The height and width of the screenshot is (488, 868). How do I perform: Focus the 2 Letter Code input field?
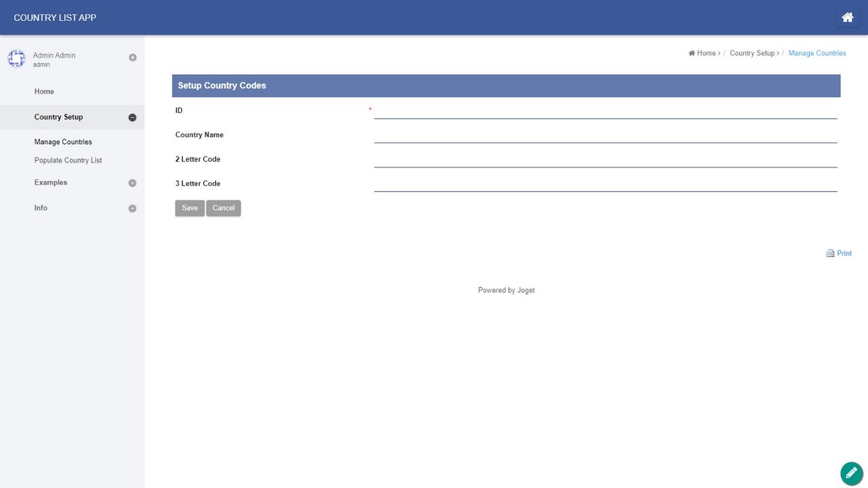tap(606, 159)
